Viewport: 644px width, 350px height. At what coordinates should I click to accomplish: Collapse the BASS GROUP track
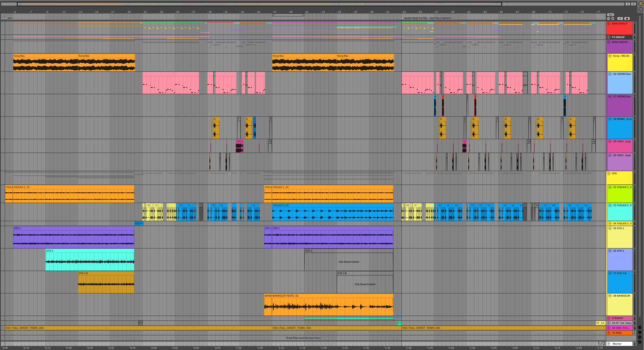point(609,42)
